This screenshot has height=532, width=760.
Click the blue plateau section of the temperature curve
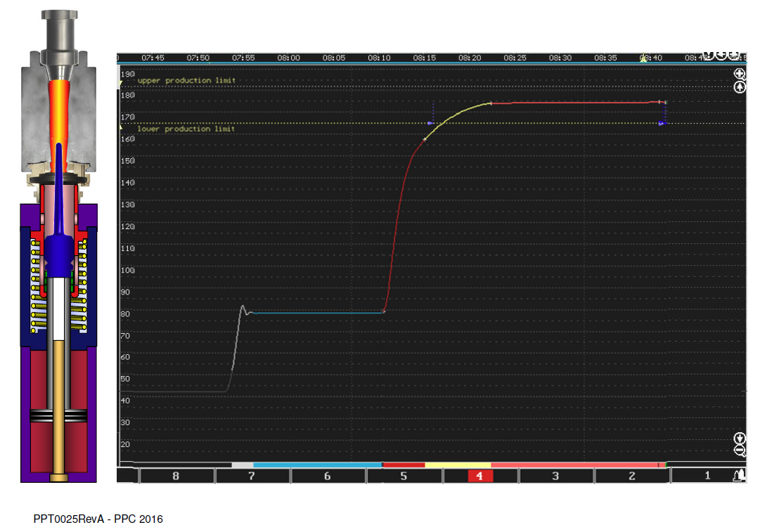[318, 313]
